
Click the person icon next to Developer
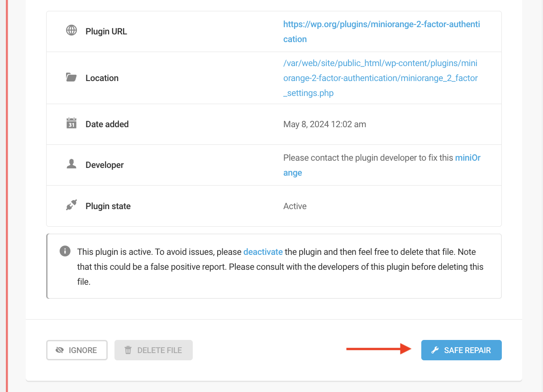tap(71, 164)
